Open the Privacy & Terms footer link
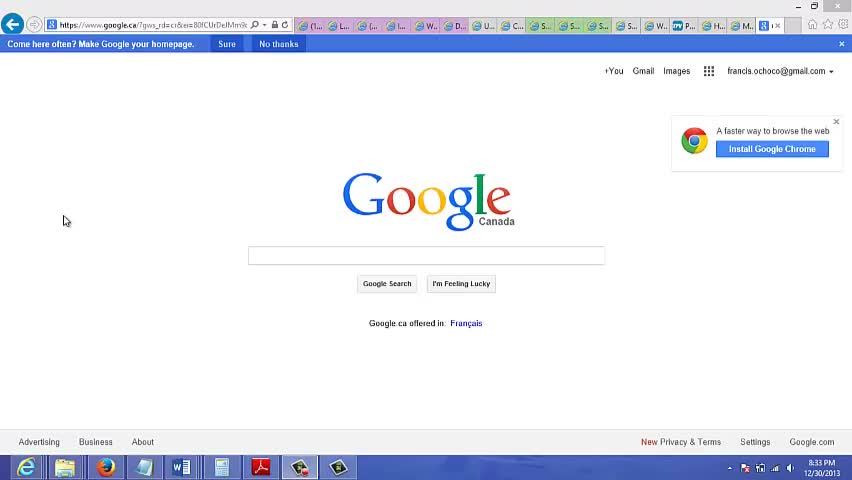852x480 pixels. 690,442
